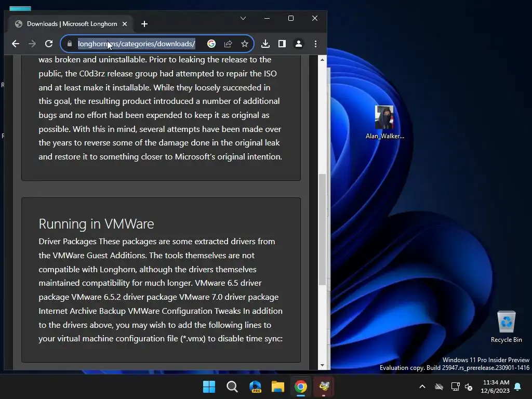Open the Chrome profile menu

299,44
